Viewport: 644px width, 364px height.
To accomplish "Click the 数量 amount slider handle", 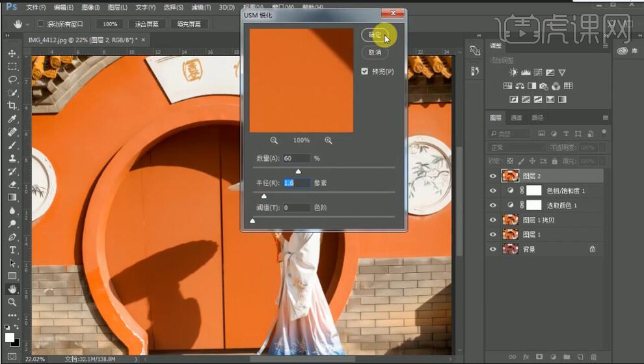I will pyautogui.click(x=298, y=171).
